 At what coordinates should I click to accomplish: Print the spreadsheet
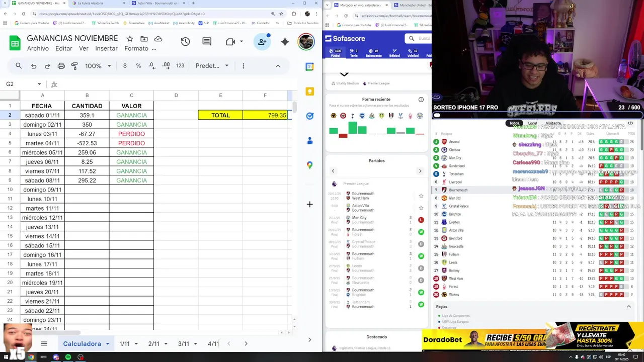[x=61, y=66]
